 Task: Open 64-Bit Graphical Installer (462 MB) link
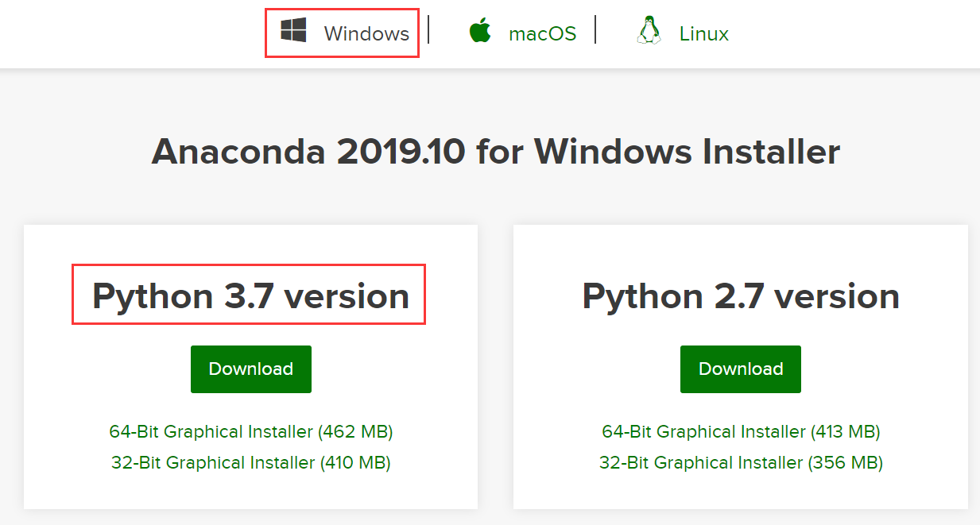[x=251, y=431]
